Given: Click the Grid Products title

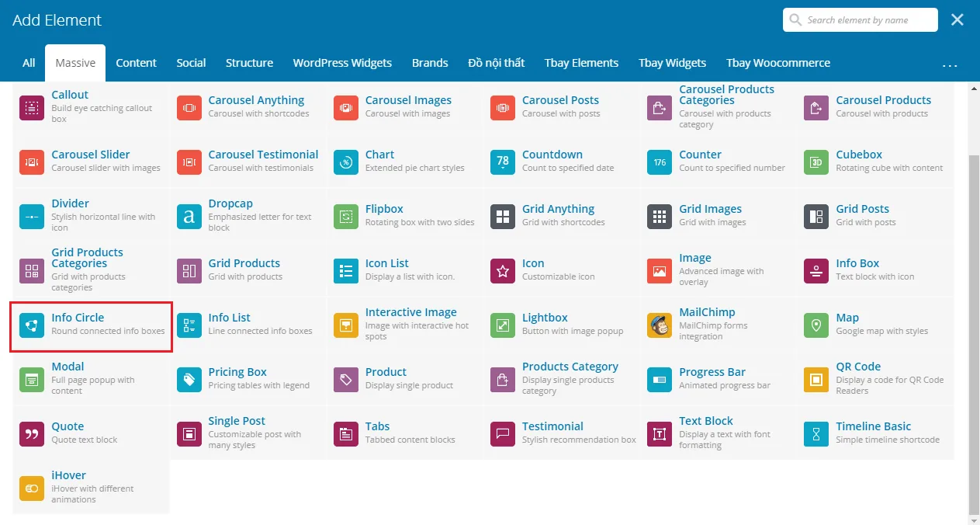Looking at the screenshot, I should pyautogui.click(x=244, y=263).
